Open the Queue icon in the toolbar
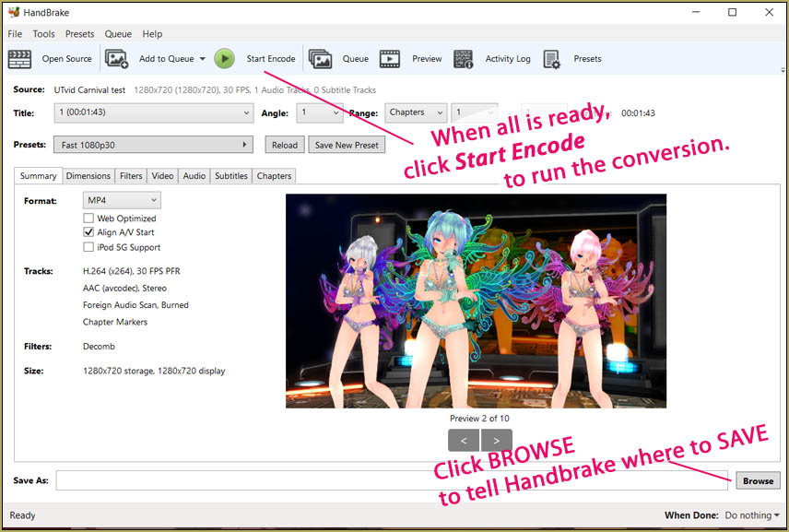 pos(320,59)
